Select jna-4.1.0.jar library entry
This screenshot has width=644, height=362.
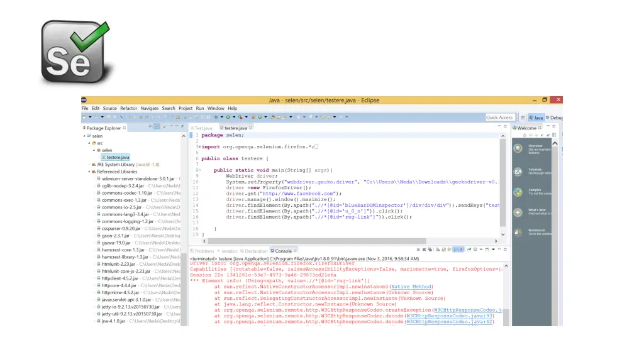coord(113,321)
